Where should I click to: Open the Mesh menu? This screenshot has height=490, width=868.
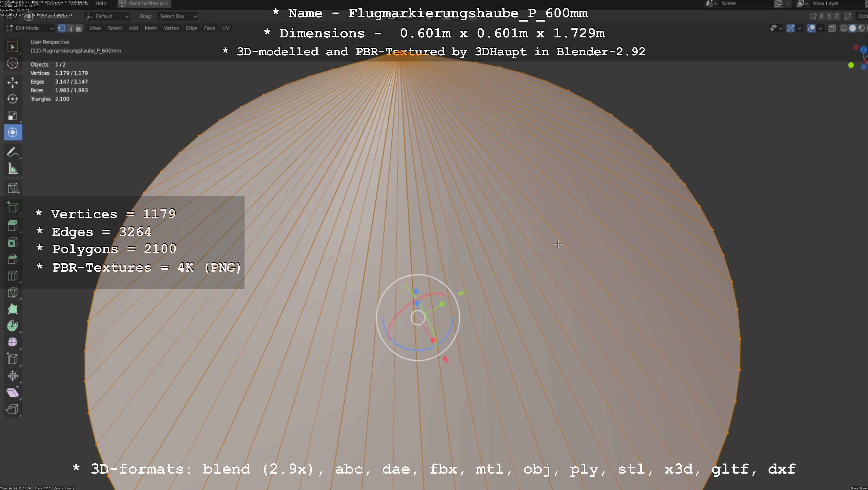point(151,28)
